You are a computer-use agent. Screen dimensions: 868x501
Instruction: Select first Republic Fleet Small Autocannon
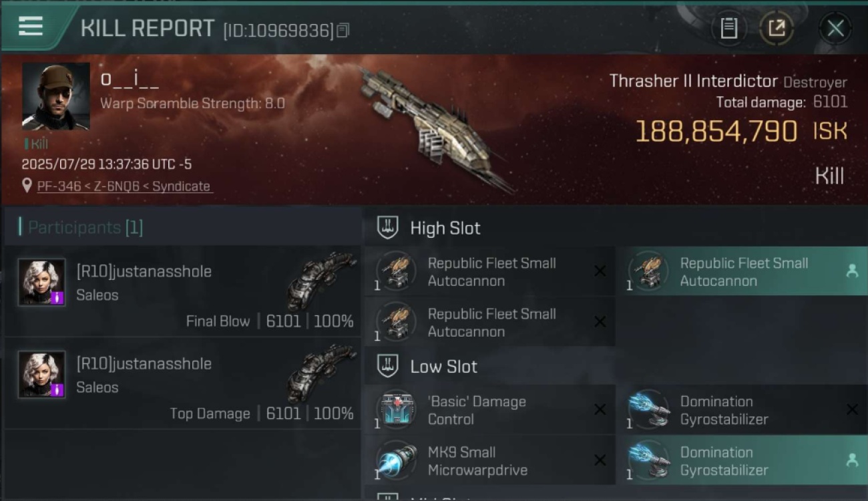pyautogui.click(x=489, y=272)
